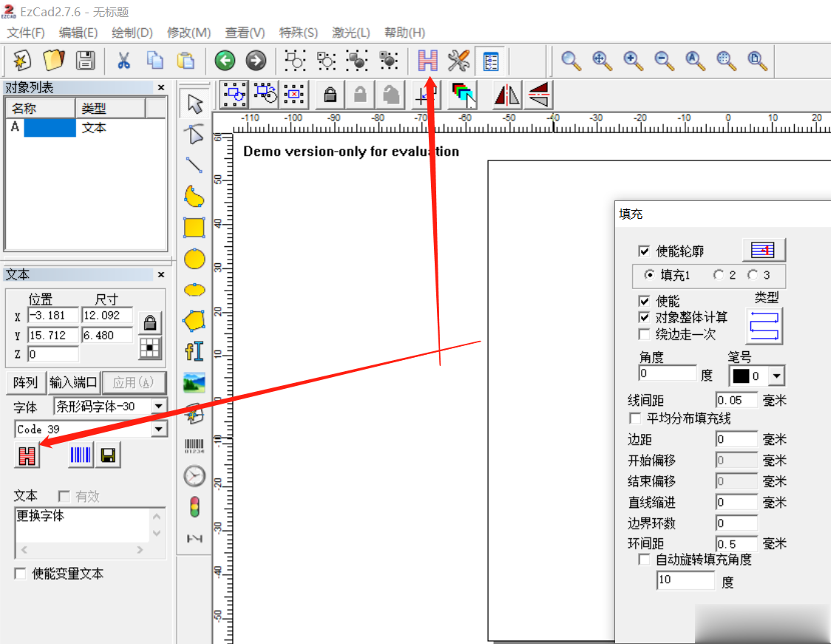This screenshot has width=831, height=644.
Task: Enable the 使能变量文本 checkbox
Action: [20, 574]
